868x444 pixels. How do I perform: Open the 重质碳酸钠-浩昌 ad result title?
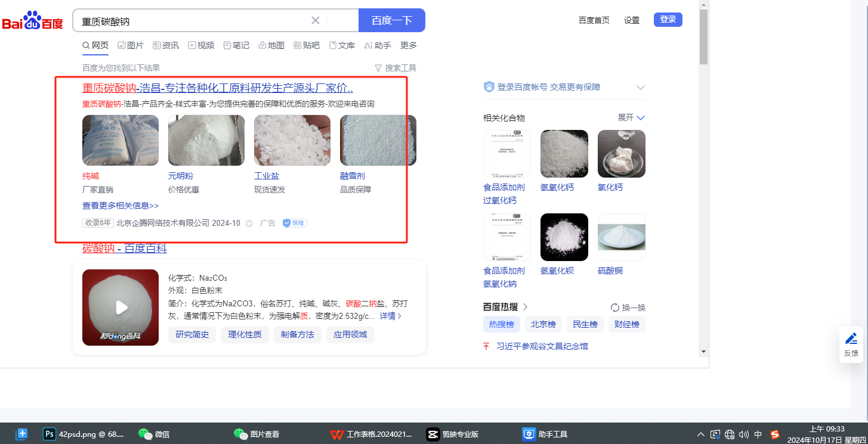[x=218, y=89]
